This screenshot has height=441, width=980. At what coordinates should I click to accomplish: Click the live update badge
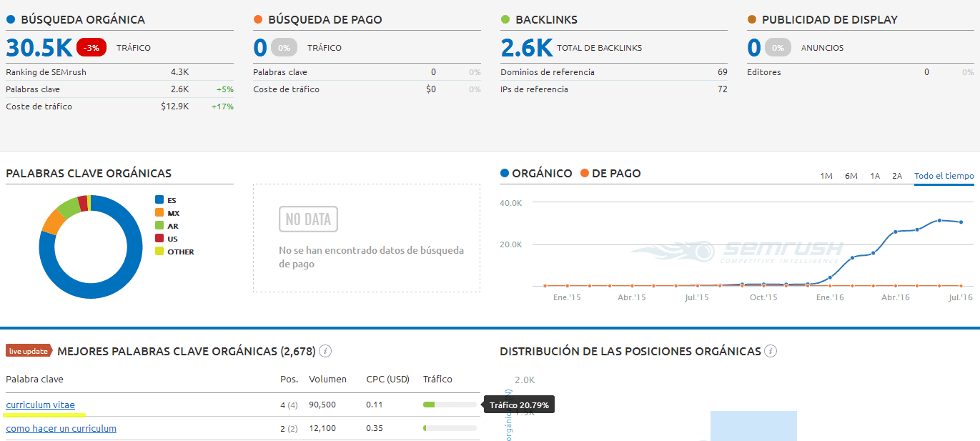pyautogui.click(x=29, y=351)
